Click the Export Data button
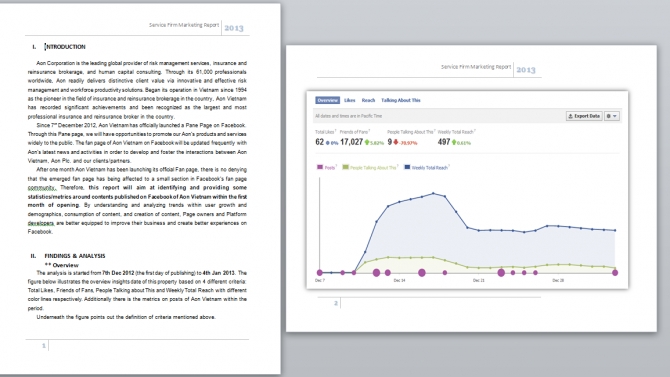 [x=584, y=116]
